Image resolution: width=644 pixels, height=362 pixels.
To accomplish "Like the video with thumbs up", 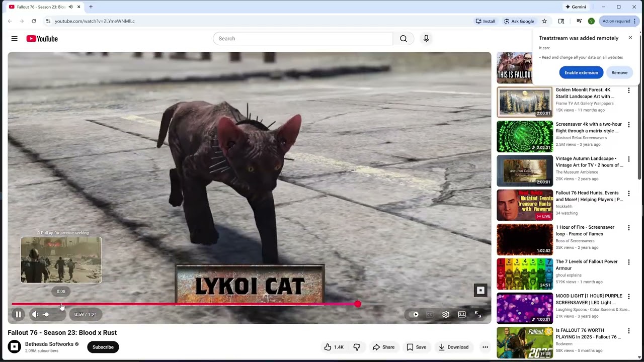I will [334, 347].
